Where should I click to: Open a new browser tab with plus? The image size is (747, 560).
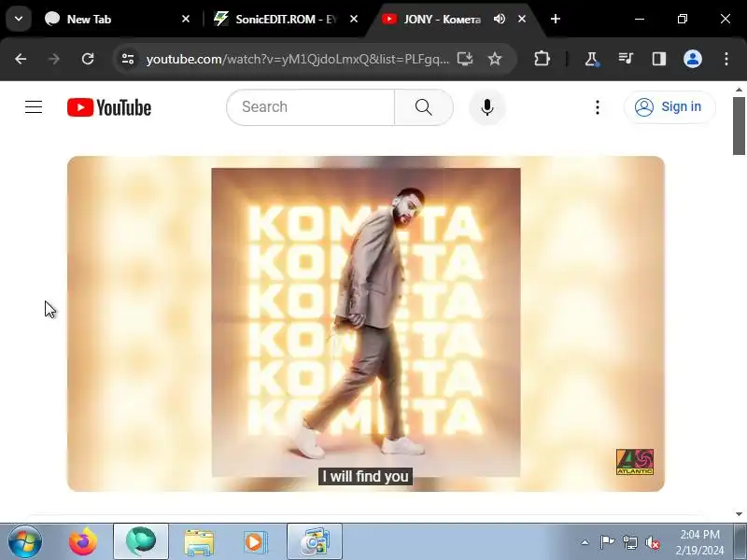(556, 19)
